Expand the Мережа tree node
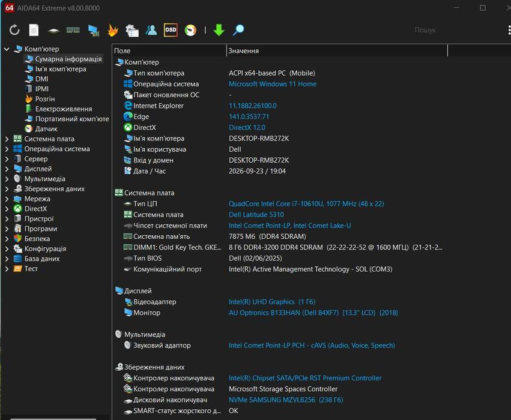 [x=7, y=199]
